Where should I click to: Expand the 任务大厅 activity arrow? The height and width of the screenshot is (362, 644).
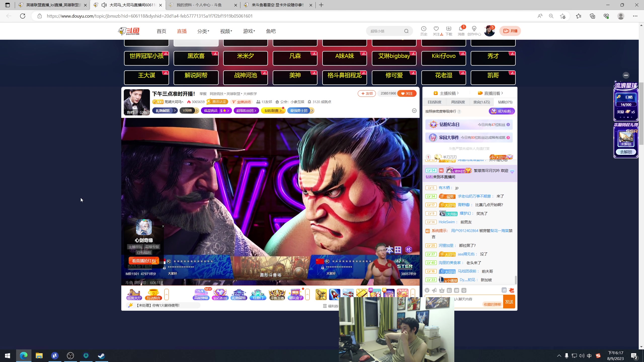pos(167,294)
